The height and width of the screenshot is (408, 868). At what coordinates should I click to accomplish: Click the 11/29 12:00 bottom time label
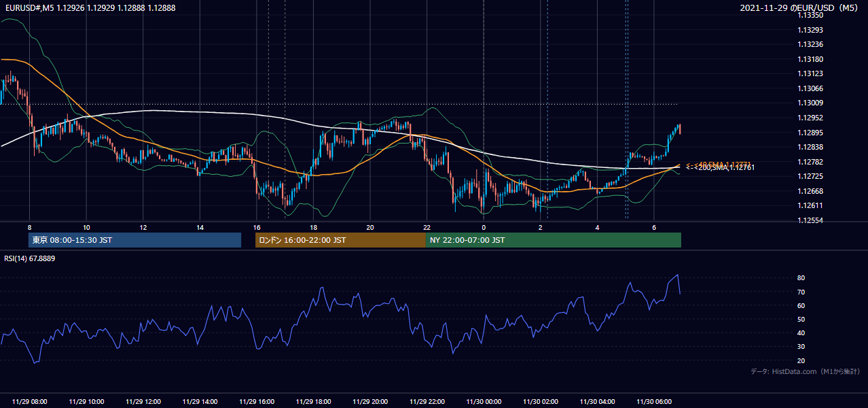[x=143, y=402]
